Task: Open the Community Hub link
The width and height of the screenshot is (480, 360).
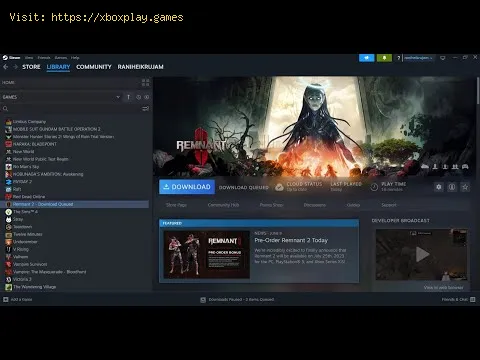Action: pos(223,205)
